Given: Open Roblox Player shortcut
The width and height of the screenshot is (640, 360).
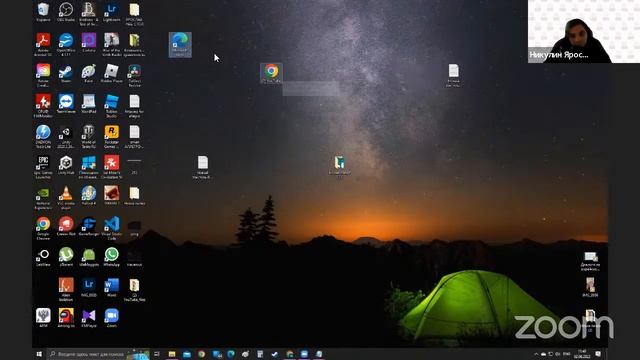Looking at the screenshot, I should 111,73.
